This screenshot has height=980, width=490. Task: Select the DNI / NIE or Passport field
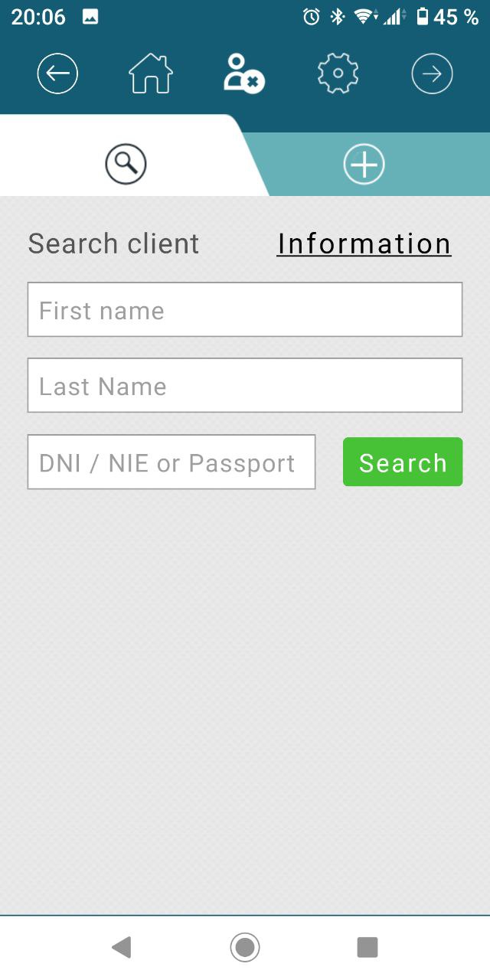171,462
